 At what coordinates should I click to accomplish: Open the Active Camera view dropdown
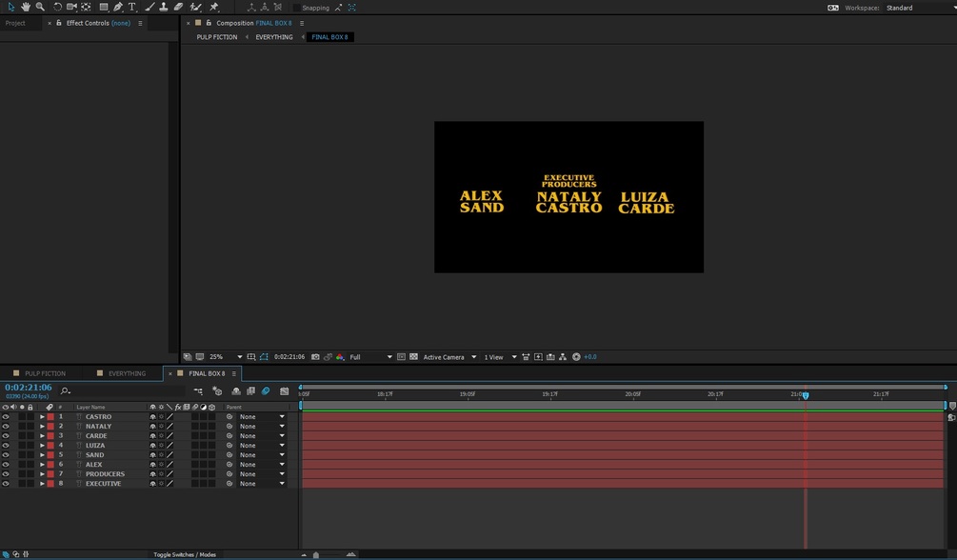click(x=449, y=356)
